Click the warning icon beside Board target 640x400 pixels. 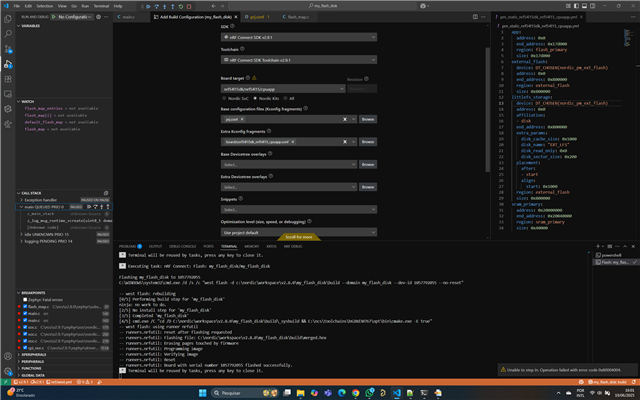tap(254, 78)
